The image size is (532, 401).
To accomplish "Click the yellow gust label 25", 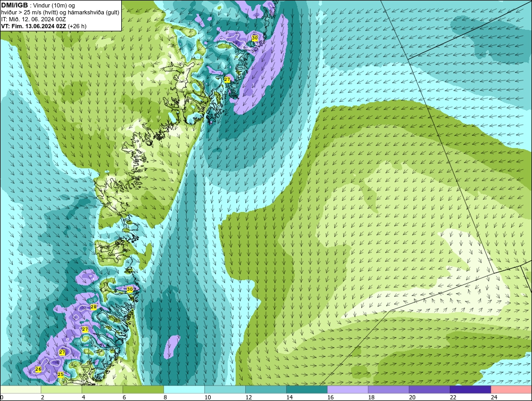I will 61,374.
